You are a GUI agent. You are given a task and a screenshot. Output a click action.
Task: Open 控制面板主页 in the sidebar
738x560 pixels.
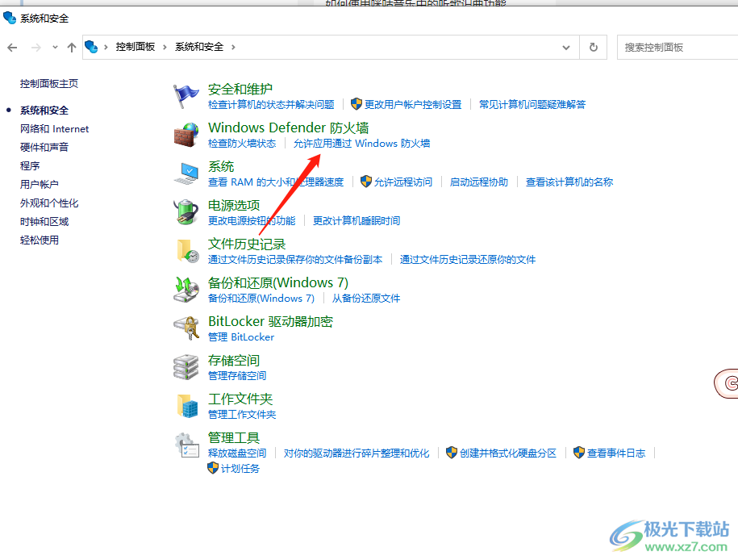click(x=49, y=84)
